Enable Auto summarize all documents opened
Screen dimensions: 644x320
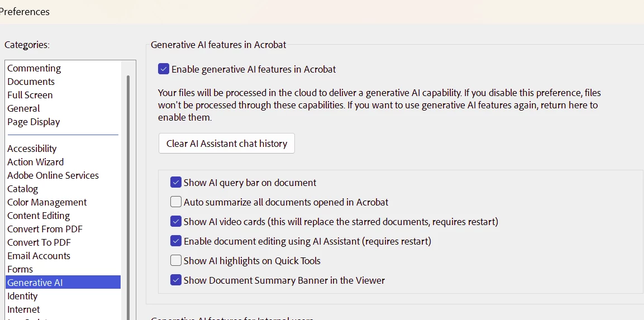tap(176, 202)
